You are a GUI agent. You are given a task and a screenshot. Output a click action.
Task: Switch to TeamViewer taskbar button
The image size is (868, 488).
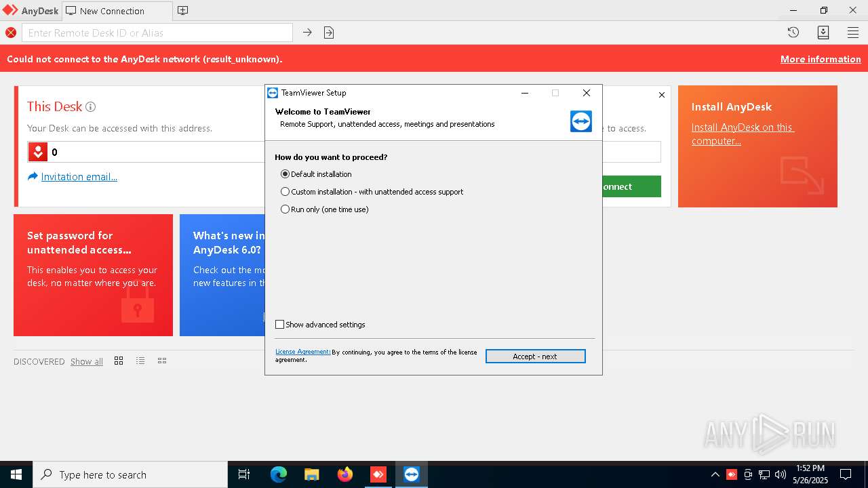tap(412, 474)
